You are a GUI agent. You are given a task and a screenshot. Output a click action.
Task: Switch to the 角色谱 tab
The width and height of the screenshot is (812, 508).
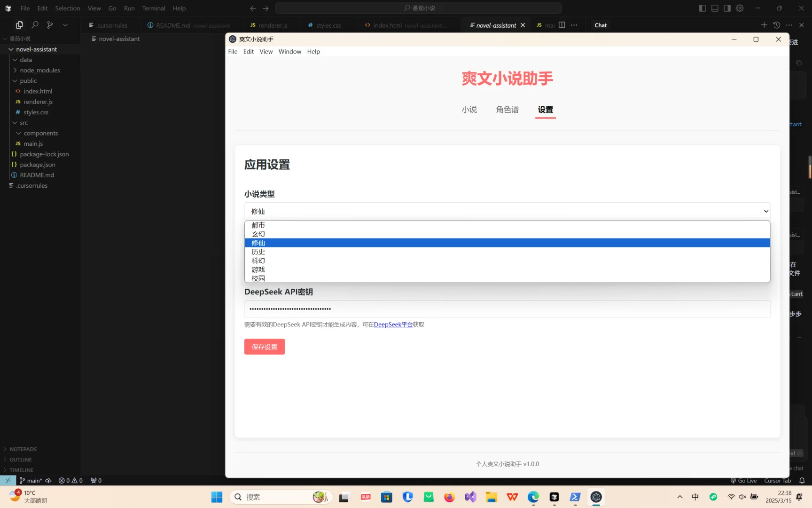coord(507,109)
